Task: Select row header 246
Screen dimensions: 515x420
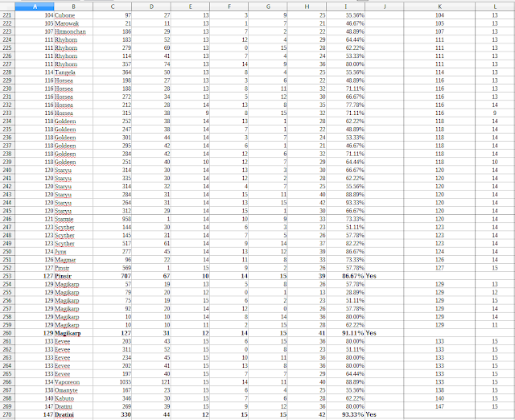Action: pyautogui.click(x=7, y=219)
